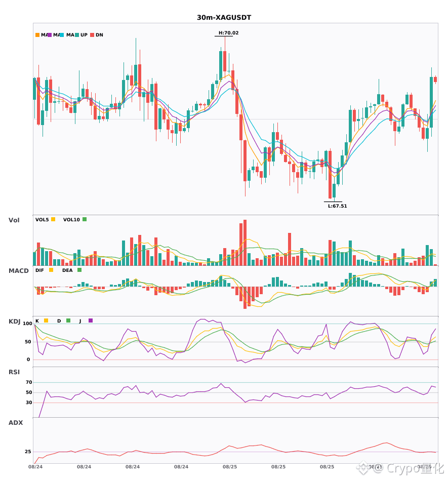Click the green VOL10 swatch
This screenshot has height=481, width=448.
85,219
